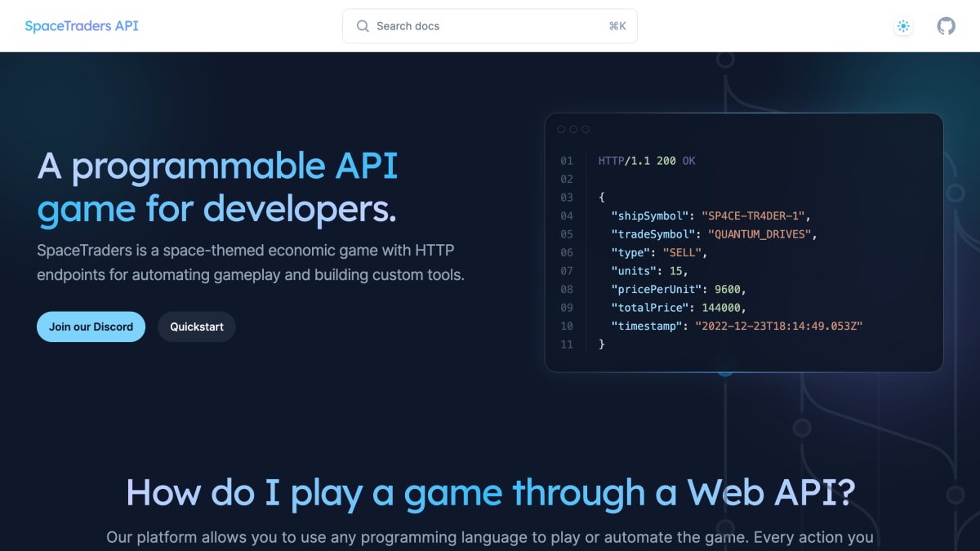Open the SpaceTraders API home logo
The image size is (980, 551).
click(82, 26)
